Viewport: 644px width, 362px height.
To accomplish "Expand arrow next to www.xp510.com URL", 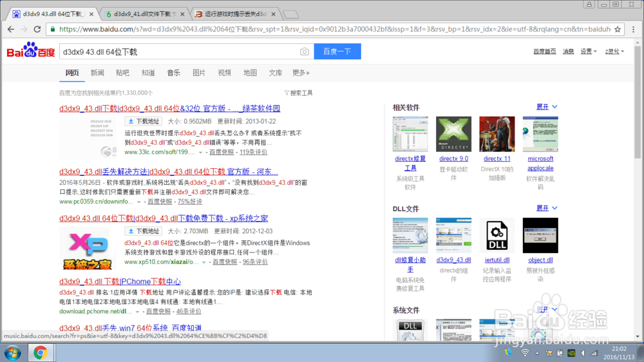I will [x=204, y=262].
